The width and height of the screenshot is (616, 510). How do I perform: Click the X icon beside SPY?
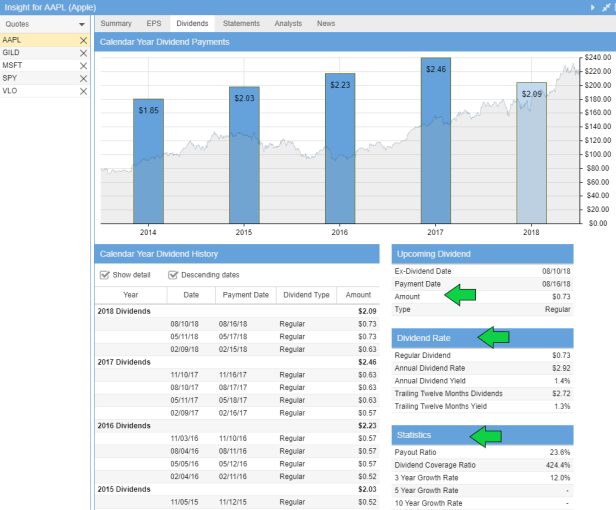tap(83, 78)
